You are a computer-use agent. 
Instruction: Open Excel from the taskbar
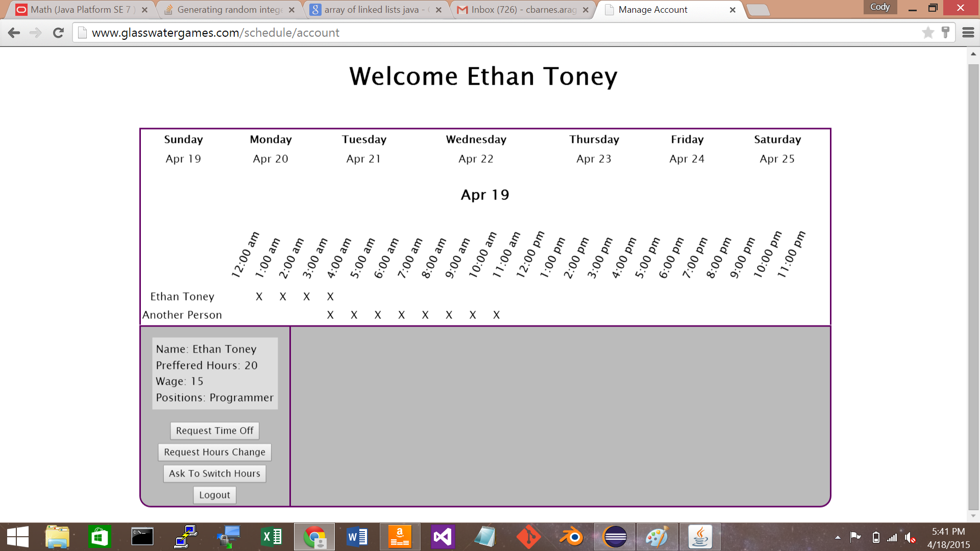click(271, 537)
